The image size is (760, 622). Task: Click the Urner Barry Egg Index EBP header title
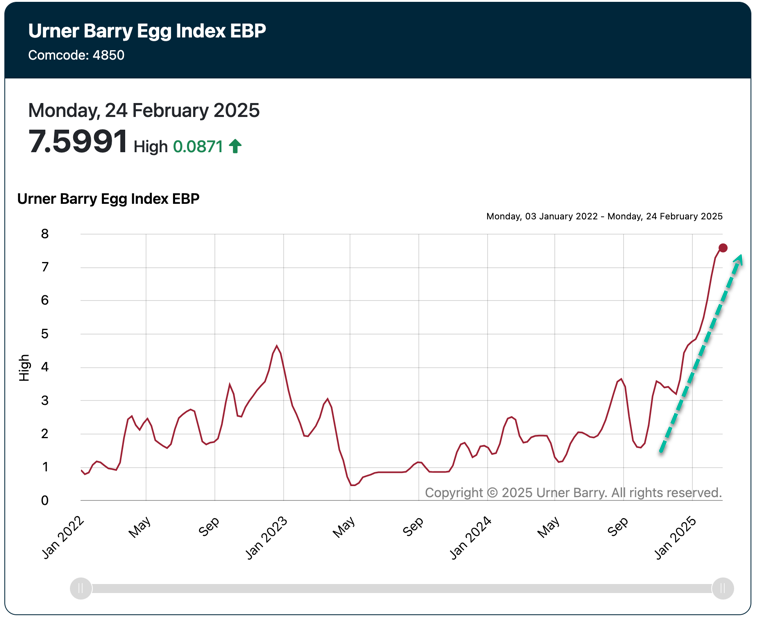tap(146, 30)
